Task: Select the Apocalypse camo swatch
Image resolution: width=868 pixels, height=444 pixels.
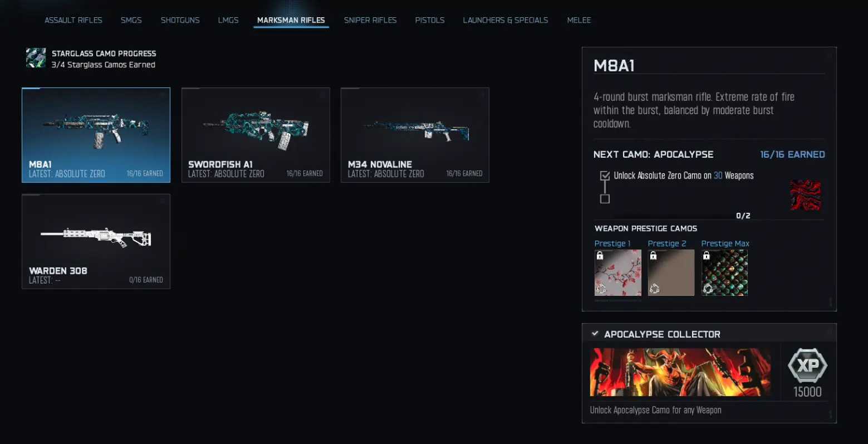Action: [x=805, y=195]
